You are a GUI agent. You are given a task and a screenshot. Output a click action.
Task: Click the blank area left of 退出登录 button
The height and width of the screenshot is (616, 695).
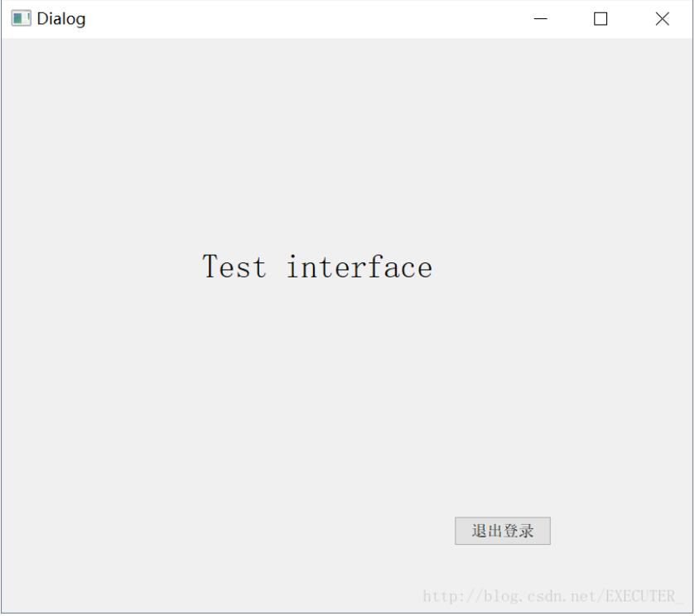290,532
